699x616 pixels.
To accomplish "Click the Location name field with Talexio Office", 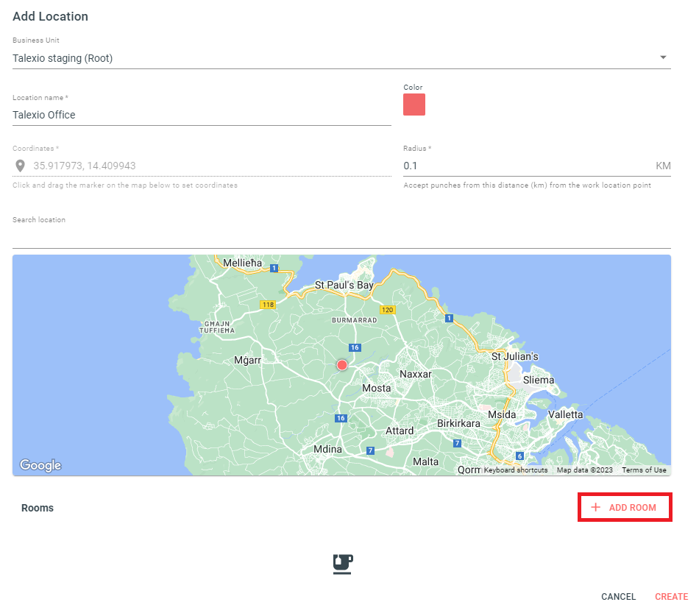I will (202, 115).
